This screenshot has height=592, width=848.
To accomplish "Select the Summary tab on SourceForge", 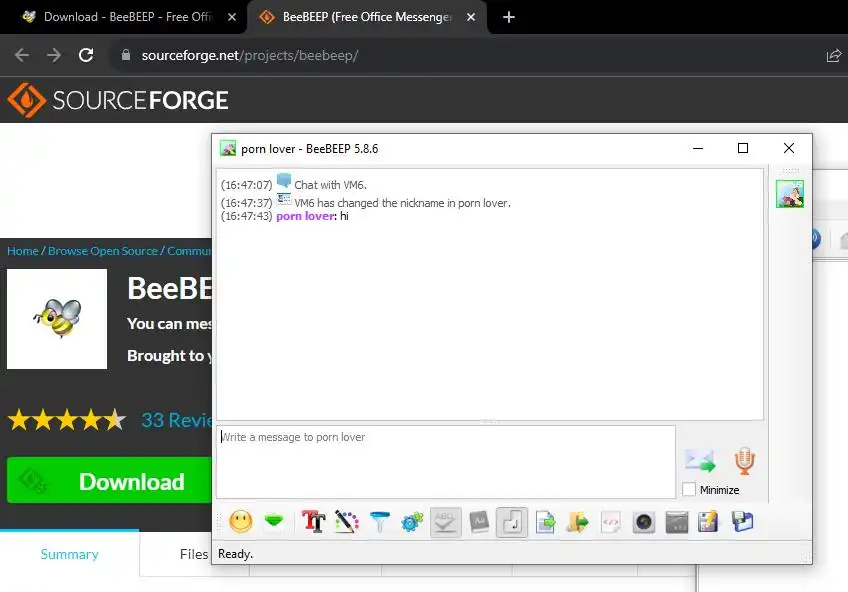I will point(69,554).
